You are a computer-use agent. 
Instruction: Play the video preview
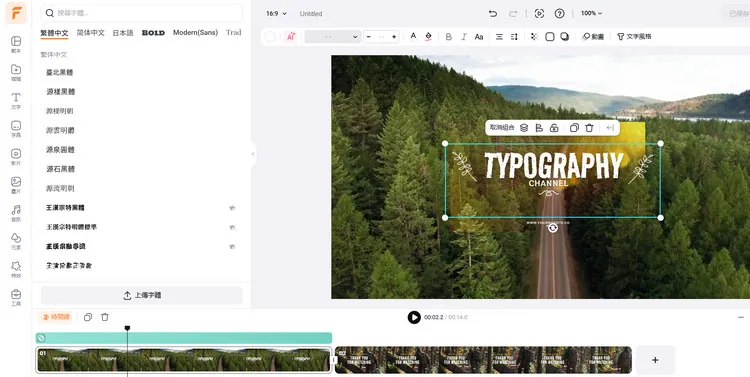[414, 317]
